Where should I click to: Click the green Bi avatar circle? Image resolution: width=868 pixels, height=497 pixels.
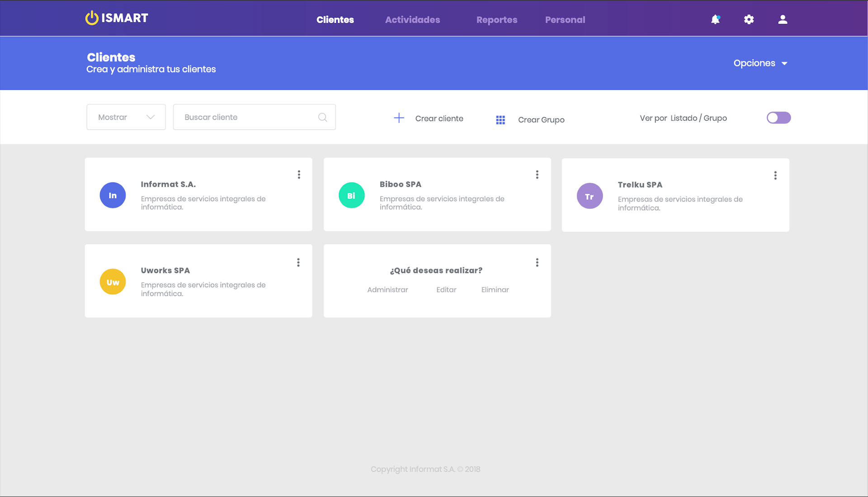click(x=351, y=195)
